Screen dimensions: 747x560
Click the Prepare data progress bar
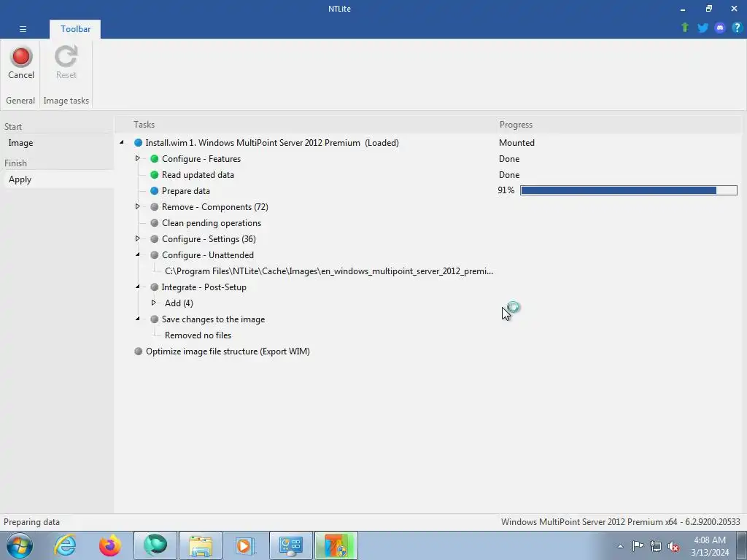[x=628, y=190]
